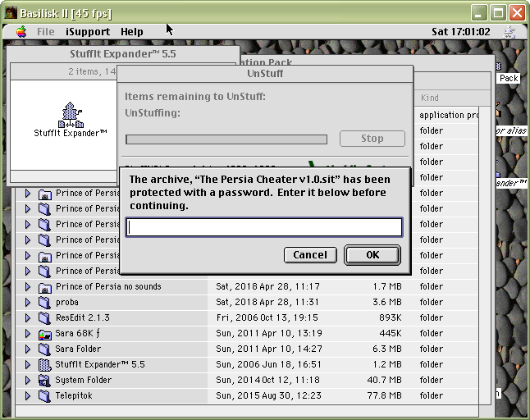Open the iSupport menu
The width and height of the screenshot is (530, 420).
pyautogui.click(x=88, y=32)
